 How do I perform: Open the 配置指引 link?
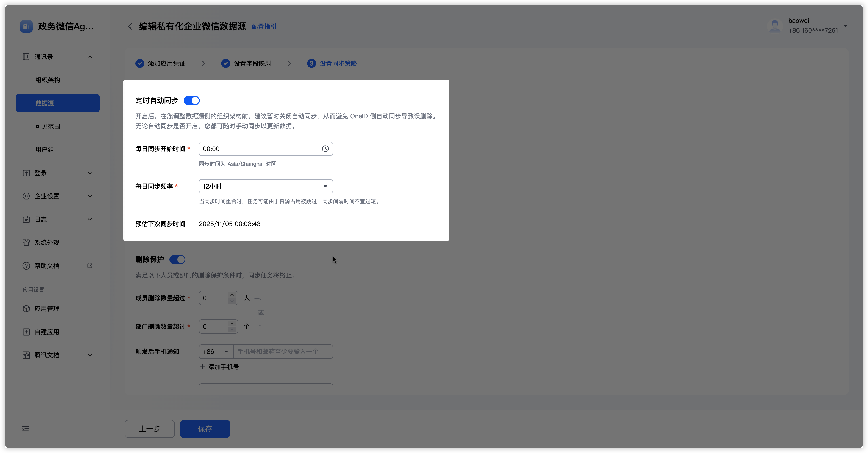pos(264,27)
